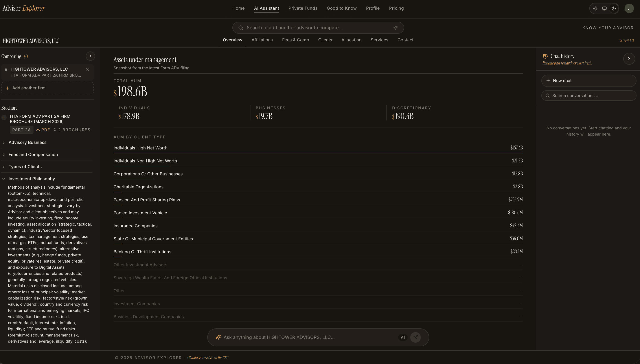Click plus icon beside Add another firm
640x364 pixels.
pyautogui.click(x=7, y=88)
